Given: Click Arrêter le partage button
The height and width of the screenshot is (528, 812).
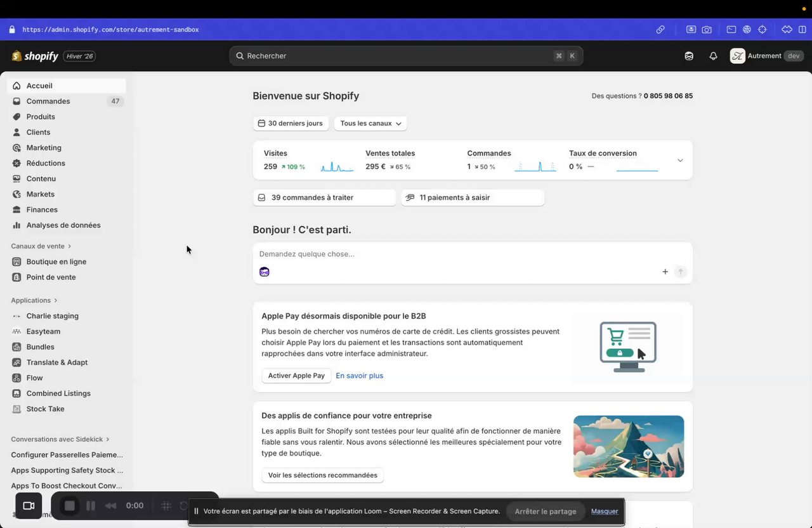Looking at the screenshot, I should point(546,511).
